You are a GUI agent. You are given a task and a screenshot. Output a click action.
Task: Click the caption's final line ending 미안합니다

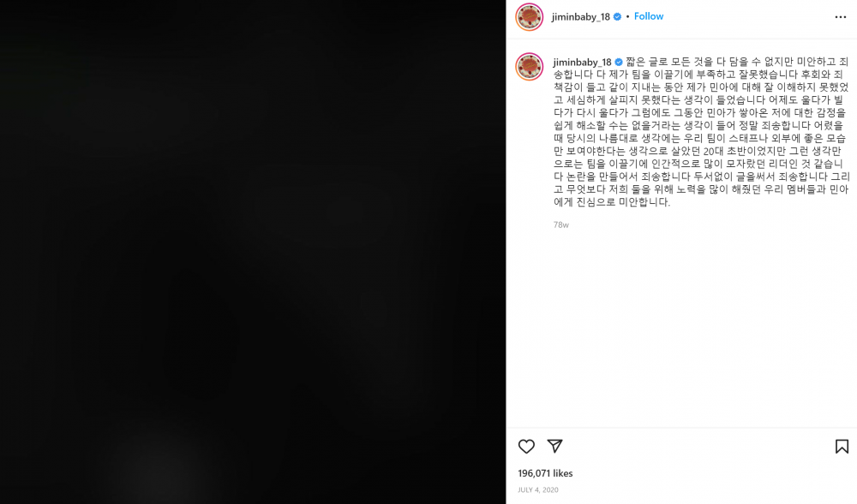(612, 201)
